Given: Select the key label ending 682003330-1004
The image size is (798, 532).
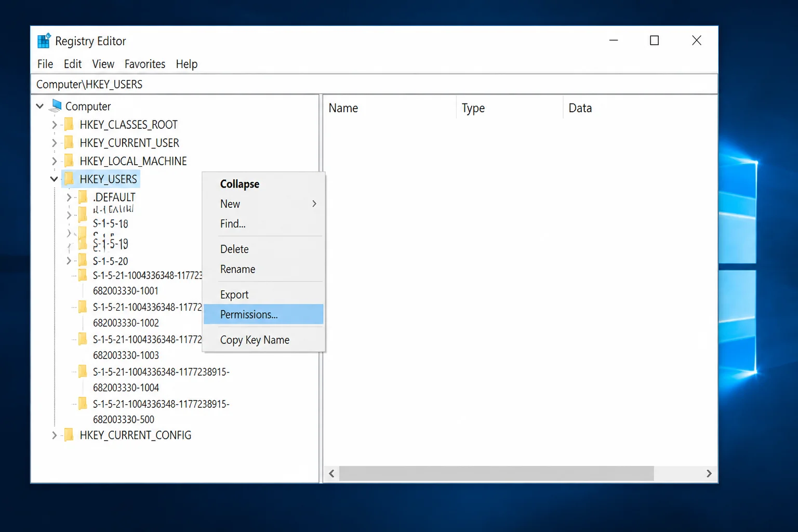Looking at the screenshot, I should pyautogui.click(x=161, y=380).
